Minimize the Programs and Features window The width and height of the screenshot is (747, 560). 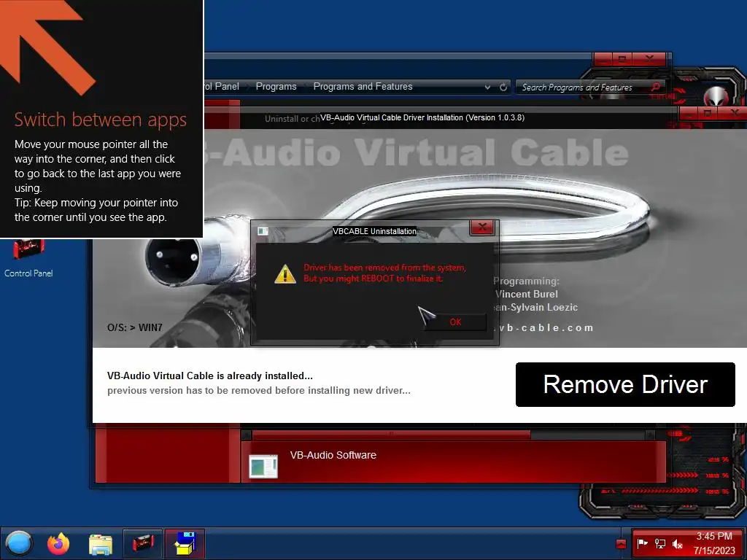click(603, 59)
